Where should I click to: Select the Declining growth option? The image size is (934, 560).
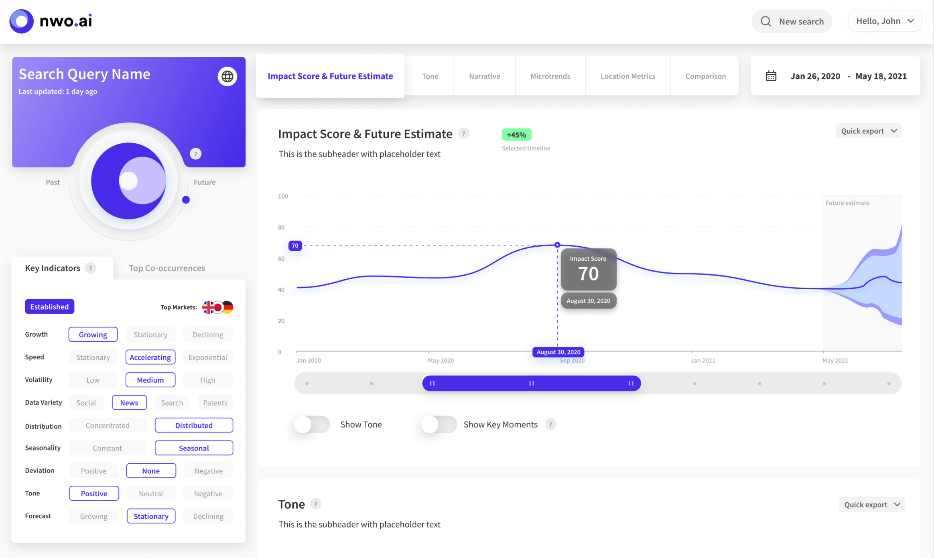click(x=208, y=335)
